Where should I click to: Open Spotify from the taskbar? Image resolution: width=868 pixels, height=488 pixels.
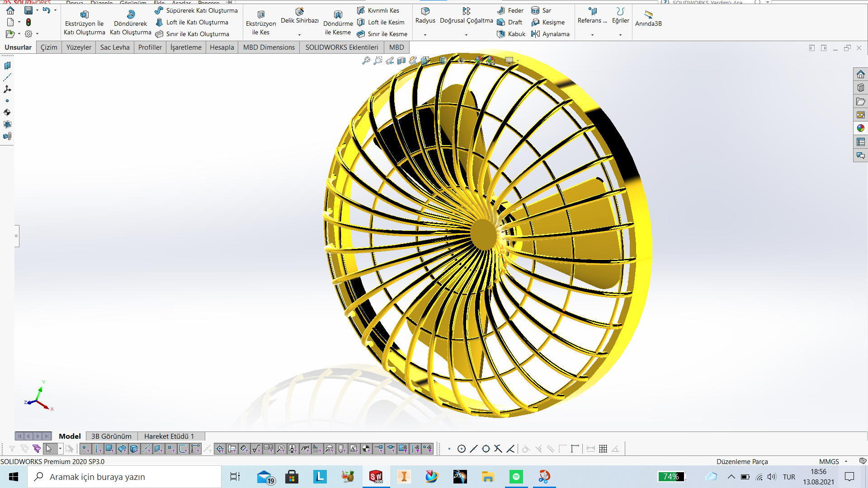click(x=516, y=477)
